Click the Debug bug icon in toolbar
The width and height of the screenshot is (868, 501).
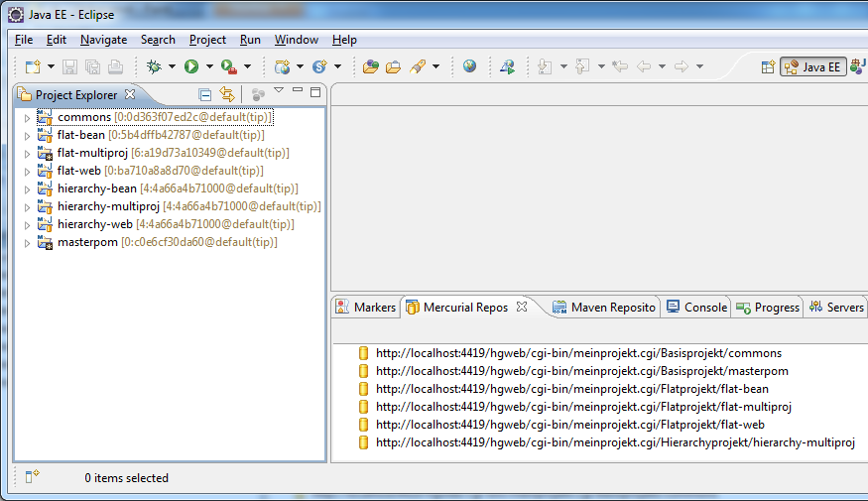(x=154, y=66)
